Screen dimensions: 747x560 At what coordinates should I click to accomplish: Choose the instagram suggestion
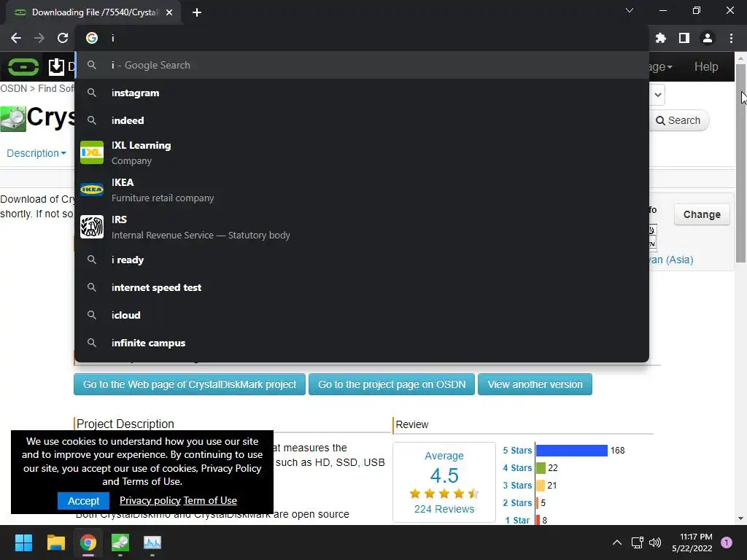click(362, 93)
